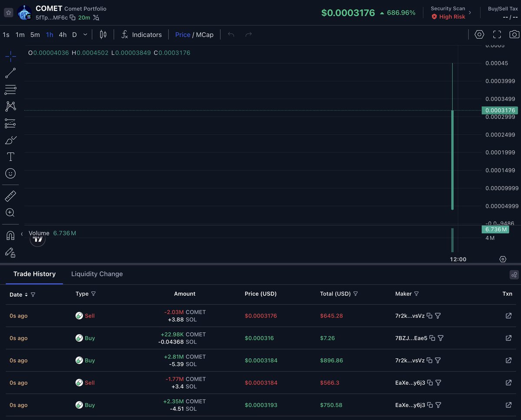Copy the 5fTp...MF6c contract address
This screenshot has height=420, width=521.
click(73, 18)
